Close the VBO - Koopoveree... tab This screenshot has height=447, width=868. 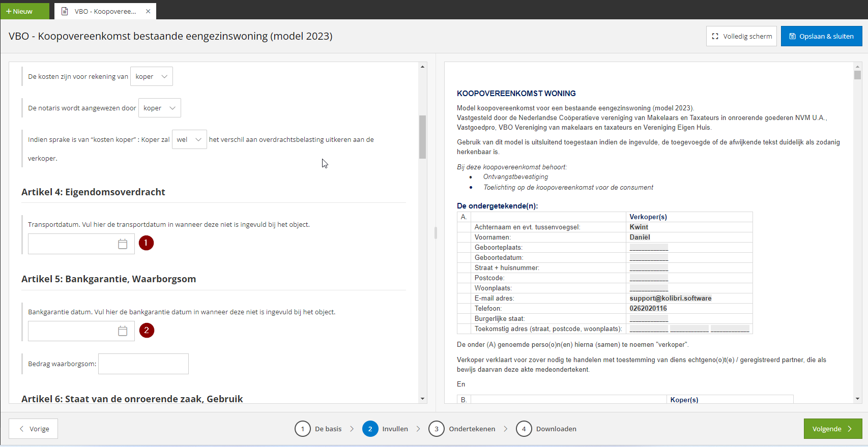(148, 11)
